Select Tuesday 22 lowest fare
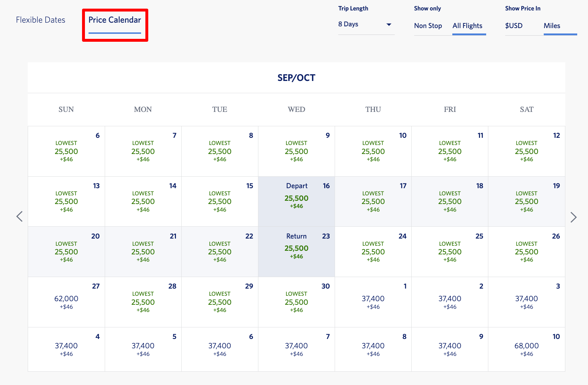 point(220,252)
